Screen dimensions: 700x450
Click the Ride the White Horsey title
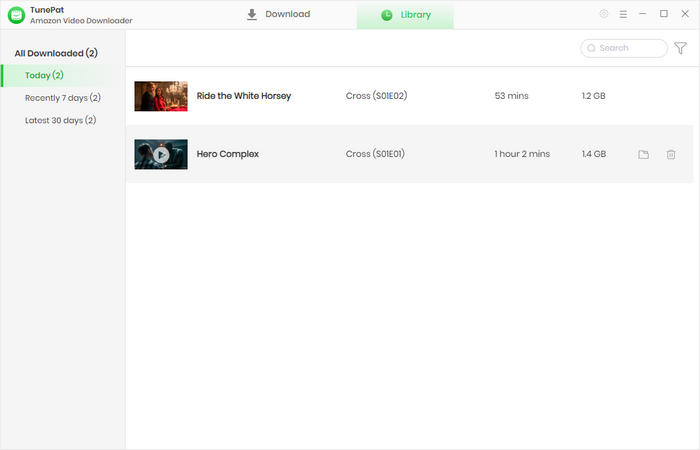click(244, 96)
